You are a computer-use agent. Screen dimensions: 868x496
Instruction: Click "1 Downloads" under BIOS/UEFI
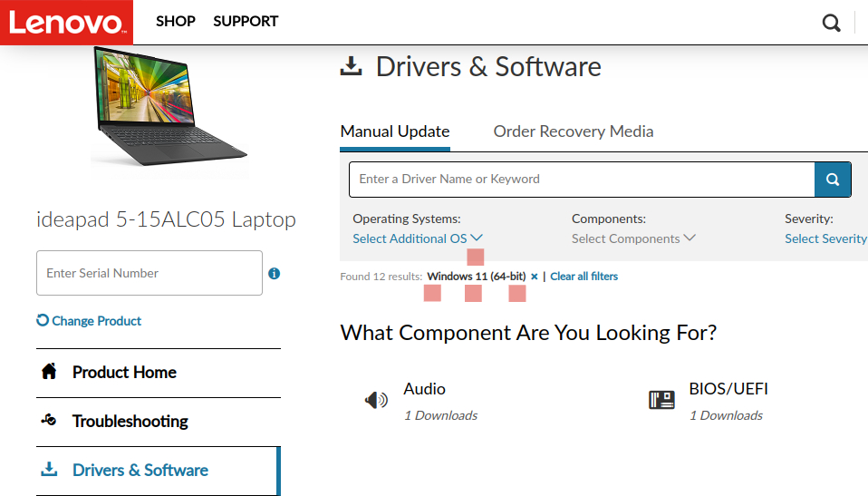pyautogui.click(x=726, y=415)
